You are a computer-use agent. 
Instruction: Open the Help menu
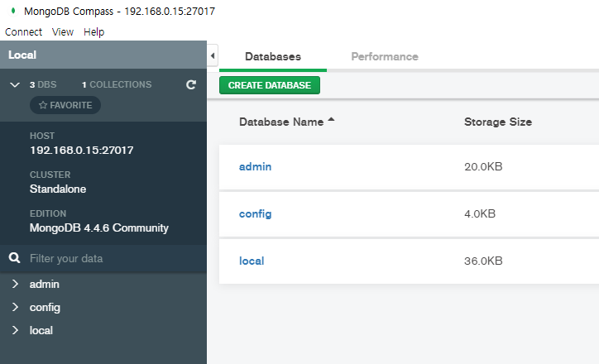click(x=94, y=32)
